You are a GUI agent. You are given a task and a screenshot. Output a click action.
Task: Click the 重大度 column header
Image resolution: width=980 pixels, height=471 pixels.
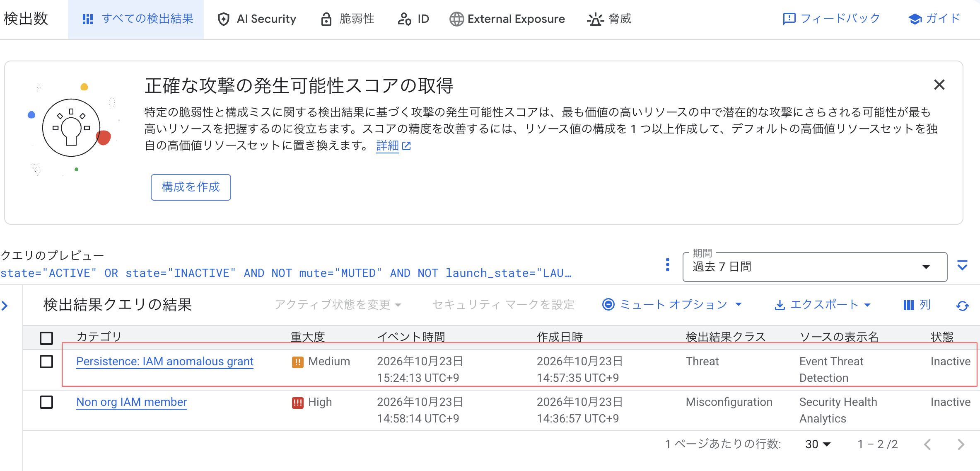click(307, 337)
